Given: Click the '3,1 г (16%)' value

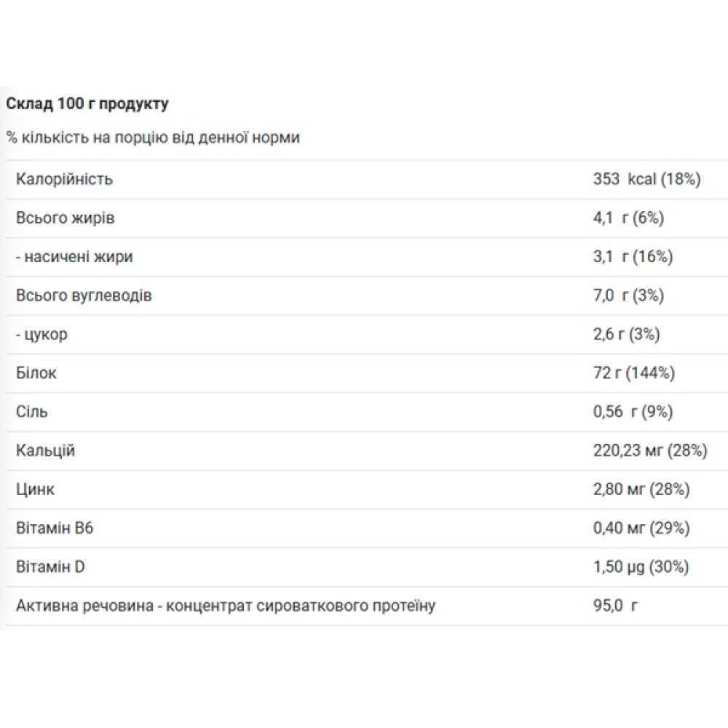Looking at the screenshot, I should pos(633,257).
